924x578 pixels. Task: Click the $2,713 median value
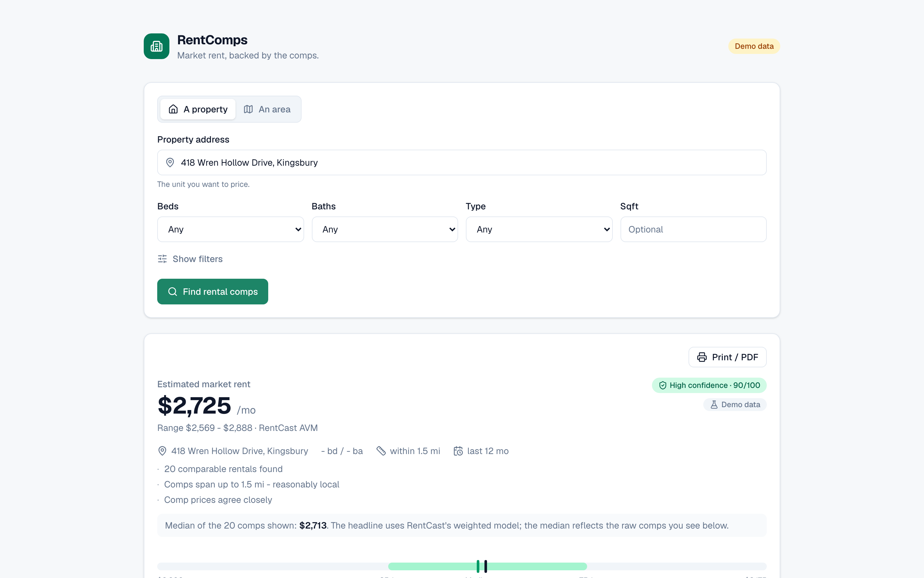(x=313, y=526)
